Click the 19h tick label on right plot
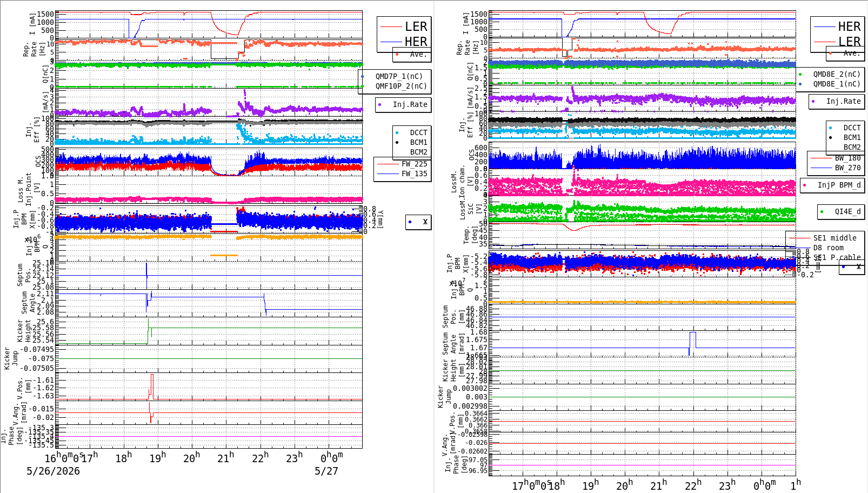 [590, 485]
